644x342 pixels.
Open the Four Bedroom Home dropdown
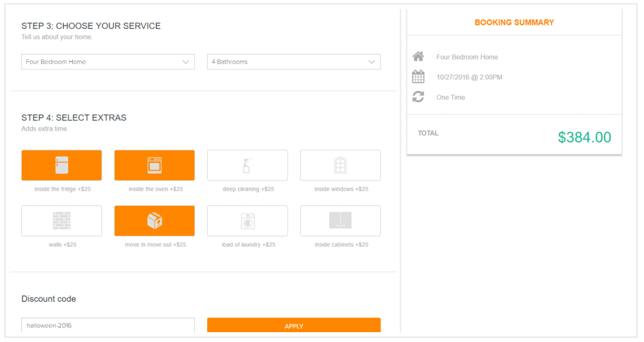108,62
